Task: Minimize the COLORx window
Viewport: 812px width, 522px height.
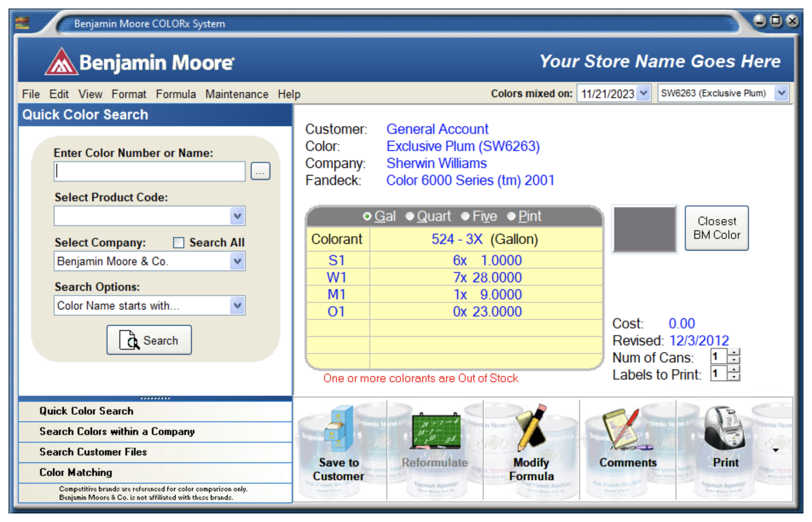Action: (x=760, y=20)
